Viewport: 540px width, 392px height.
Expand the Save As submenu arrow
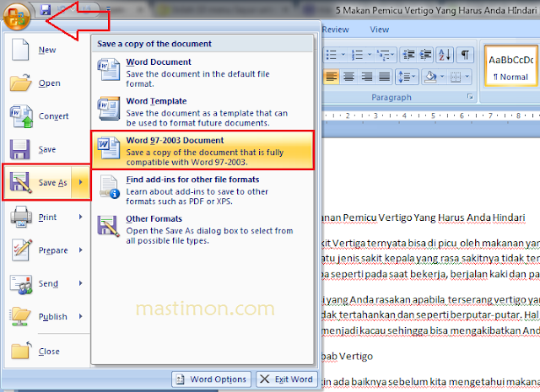pyautogui.click(x=81, y=182)
